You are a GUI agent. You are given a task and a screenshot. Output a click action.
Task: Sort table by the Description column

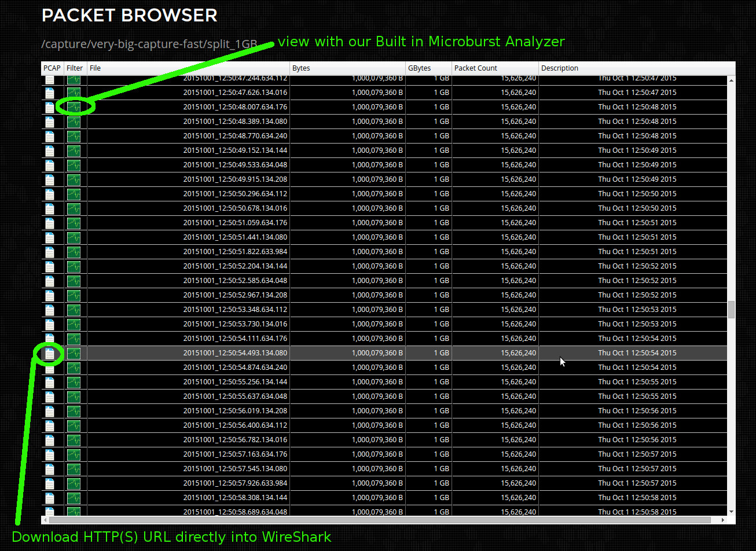pyautogui.click(x=559, y=68)
